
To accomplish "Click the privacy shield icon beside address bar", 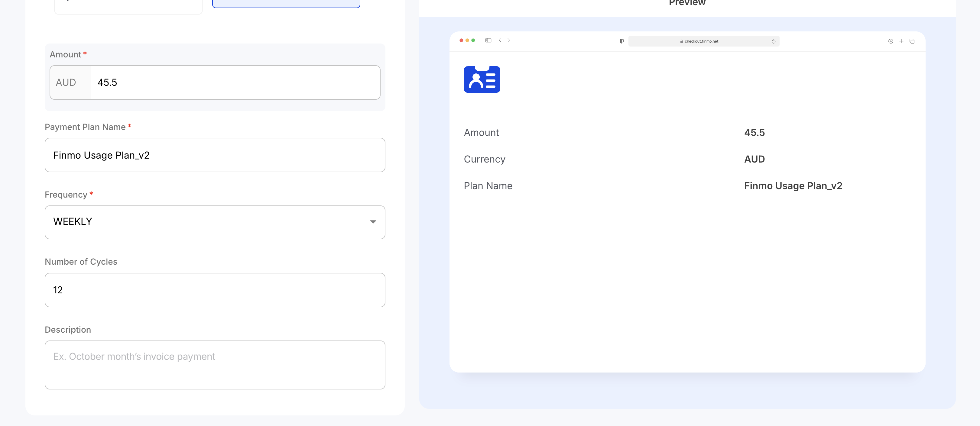I will (x=621, y=41).
